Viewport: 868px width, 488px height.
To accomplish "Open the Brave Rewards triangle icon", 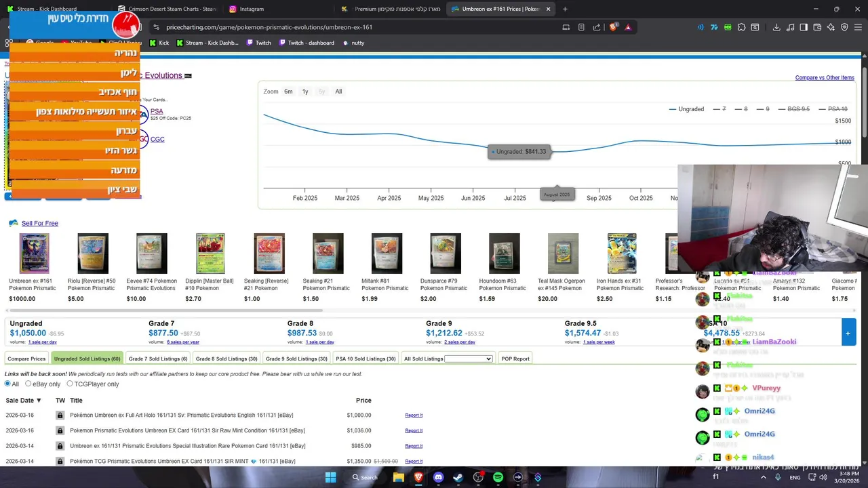I will 628,27.
